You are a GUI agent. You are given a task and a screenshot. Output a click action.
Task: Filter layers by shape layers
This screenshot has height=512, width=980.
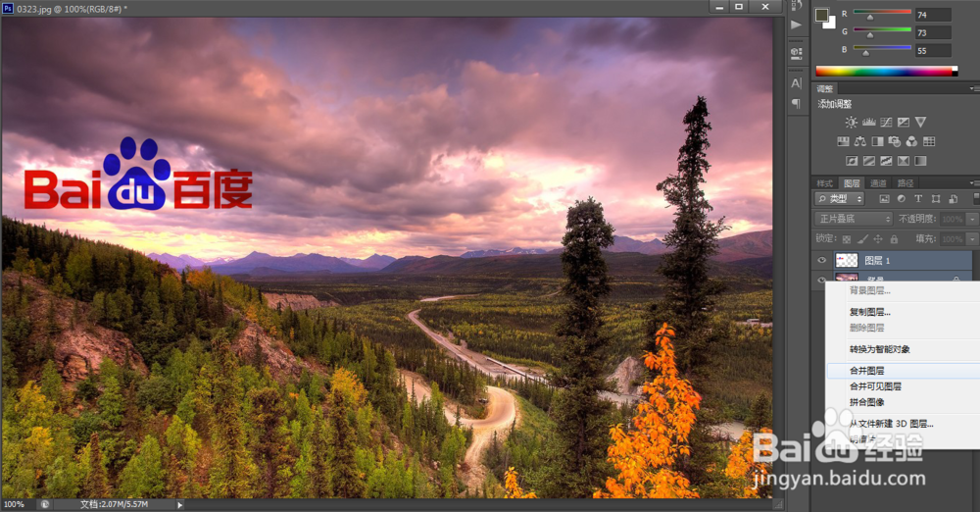(x=936, y=199)
